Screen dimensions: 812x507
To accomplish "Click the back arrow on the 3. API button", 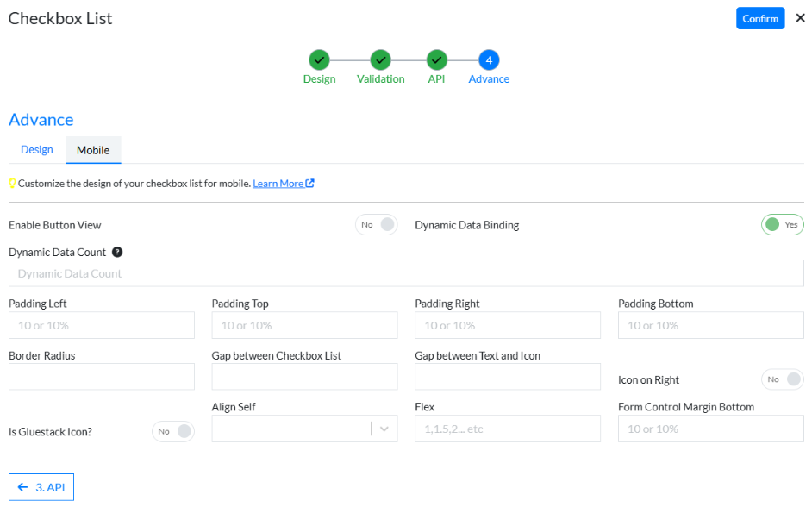I will tap(22, 486).
